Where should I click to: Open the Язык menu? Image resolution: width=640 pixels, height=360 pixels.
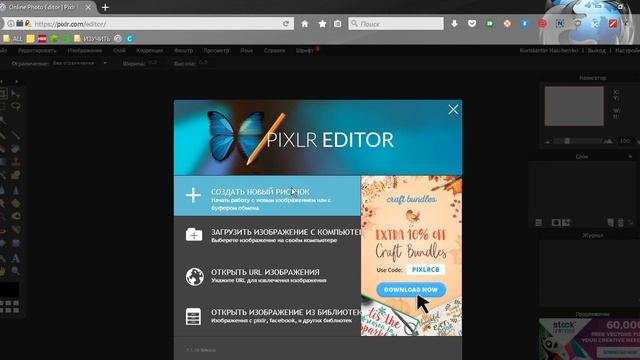247,51
